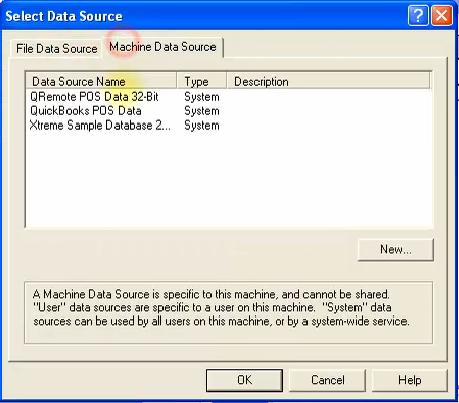Select the Machine Data Source tab

(x=163, y=47)
